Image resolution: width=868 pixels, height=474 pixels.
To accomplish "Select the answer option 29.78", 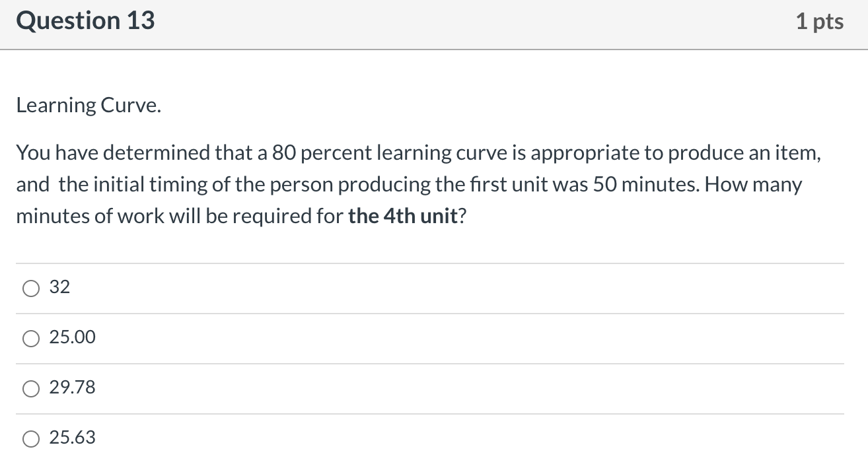I will tap(30, 389).
